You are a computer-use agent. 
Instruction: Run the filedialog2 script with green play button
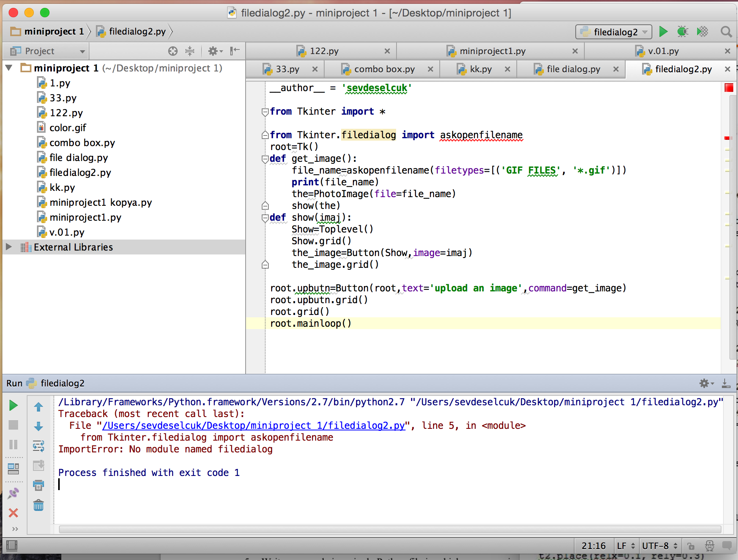click(x=663, y=32)
